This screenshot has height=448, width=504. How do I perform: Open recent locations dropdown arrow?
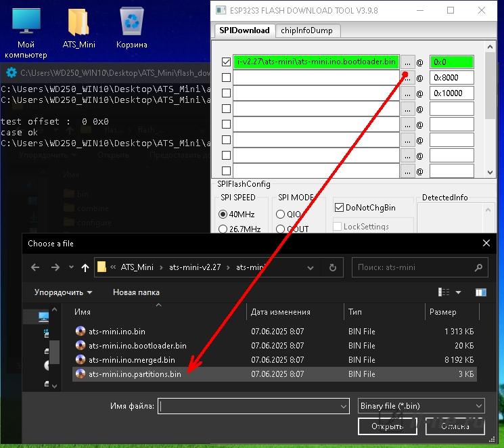coord(71,267)
